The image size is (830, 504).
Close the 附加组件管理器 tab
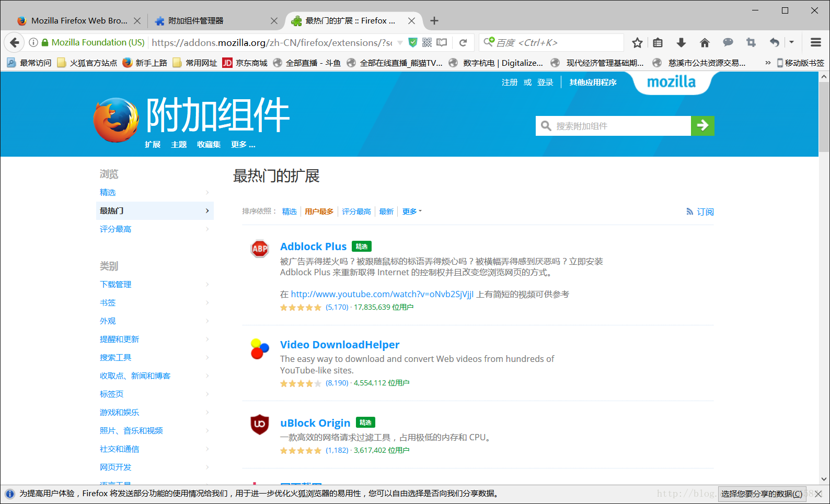pyautogui.click(x=274, y=21)
